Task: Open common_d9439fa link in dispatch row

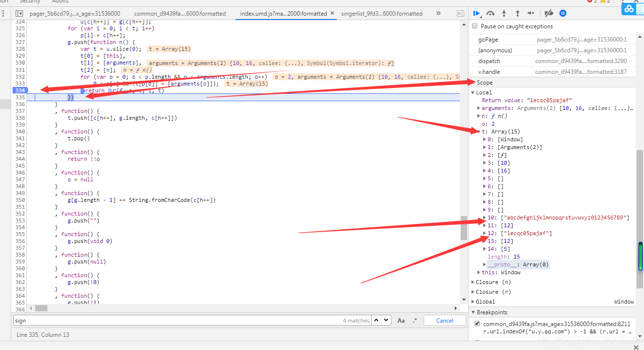Action: 581,61
